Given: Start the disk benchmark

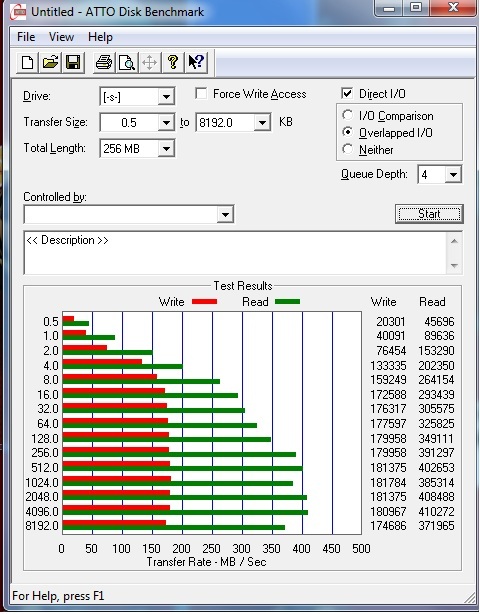Looking at the screenshot, I should [429, 214].
